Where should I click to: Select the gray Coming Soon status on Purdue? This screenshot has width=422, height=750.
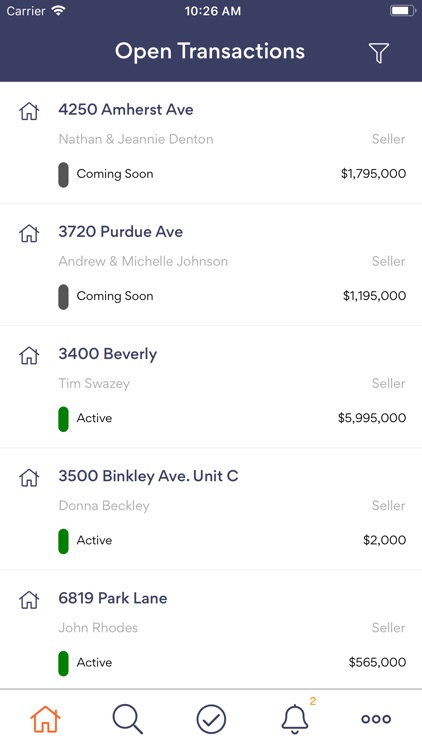click(106, 296)
